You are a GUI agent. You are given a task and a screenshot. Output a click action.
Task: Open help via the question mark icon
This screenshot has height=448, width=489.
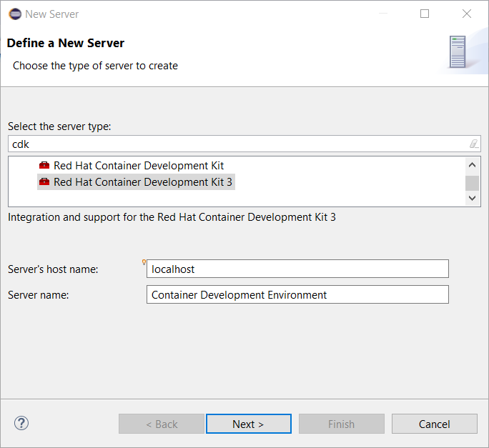pyautogui.click(x=21, y=423)
